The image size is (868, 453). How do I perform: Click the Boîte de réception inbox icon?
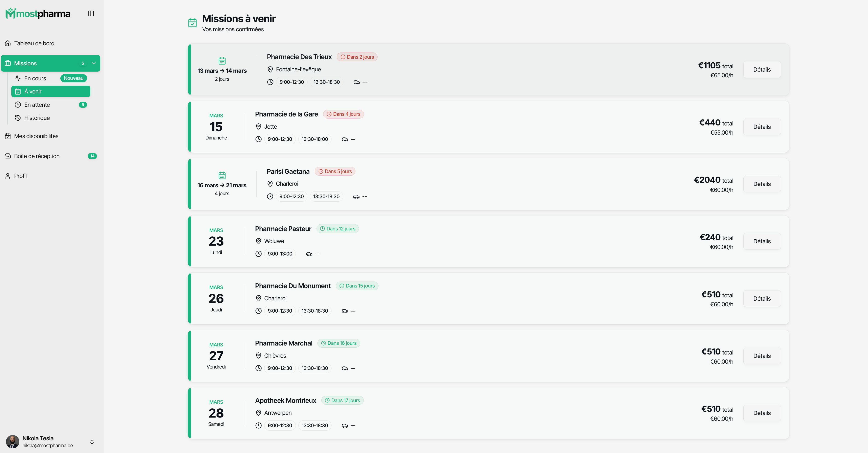click(x=8, y=156)
